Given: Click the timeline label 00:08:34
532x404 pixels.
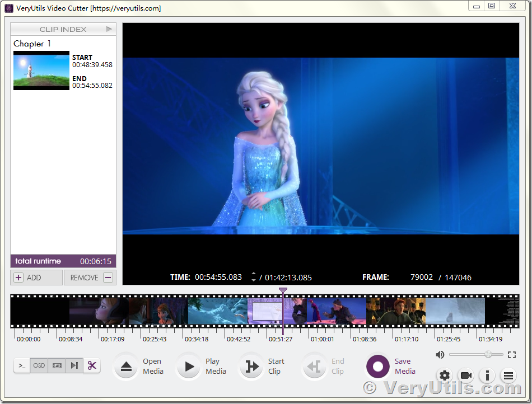Looking at the screenshot, I should click(71, 339).
